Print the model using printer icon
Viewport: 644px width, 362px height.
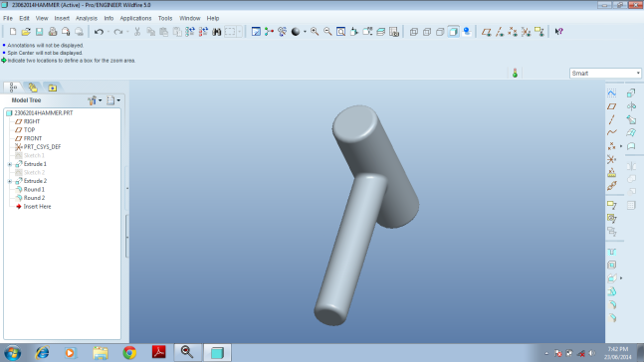[53, 32]
